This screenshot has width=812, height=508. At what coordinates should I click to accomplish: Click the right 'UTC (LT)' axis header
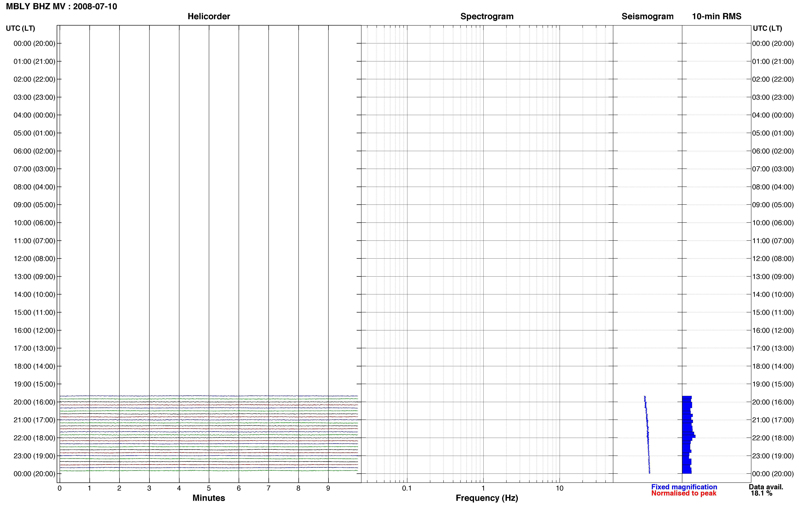tap(767, 28)
